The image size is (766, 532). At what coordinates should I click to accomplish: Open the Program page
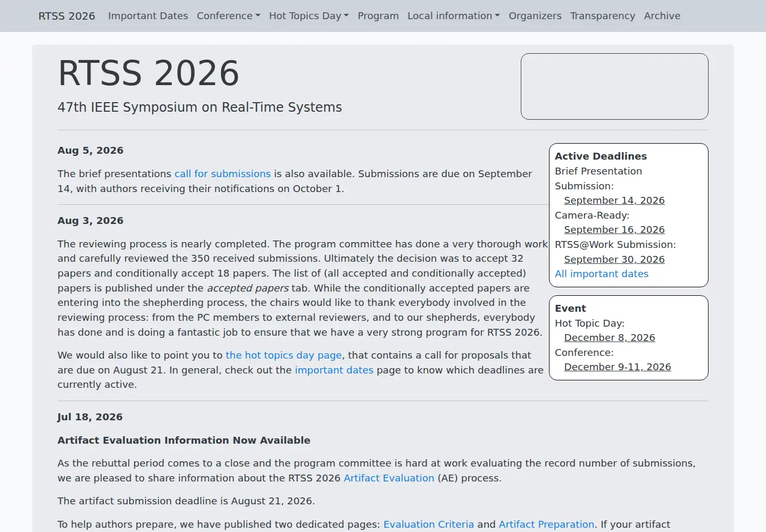(x=378, y=16)
